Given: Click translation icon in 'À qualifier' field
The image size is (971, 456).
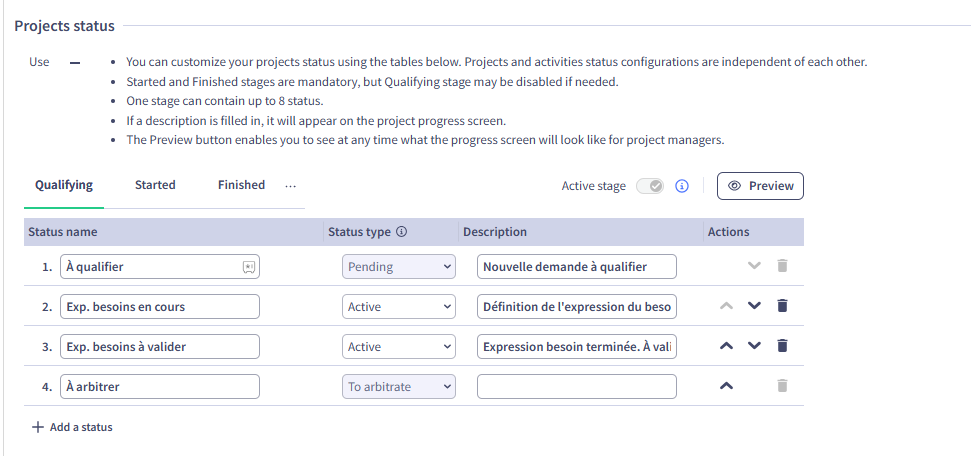Looking at the screenshot, I should [x=248, y=267].
